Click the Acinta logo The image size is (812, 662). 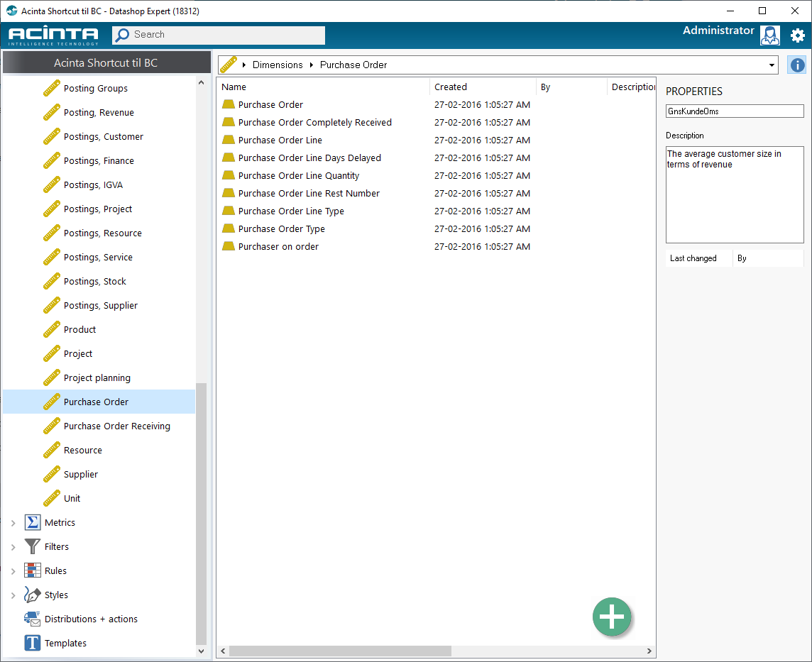click(53, 35)
